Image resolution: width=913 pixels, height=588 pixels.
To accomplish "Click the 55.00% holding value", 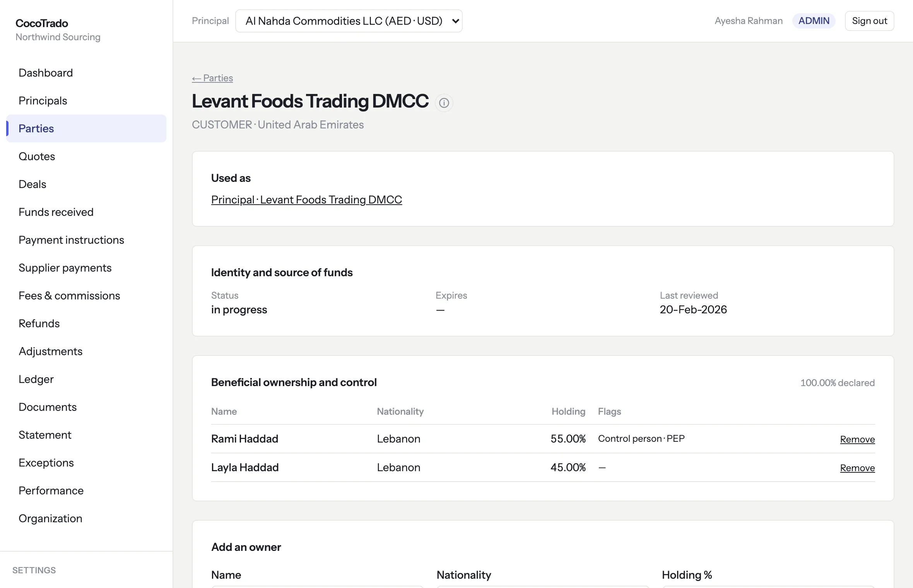I will [568, 439].
